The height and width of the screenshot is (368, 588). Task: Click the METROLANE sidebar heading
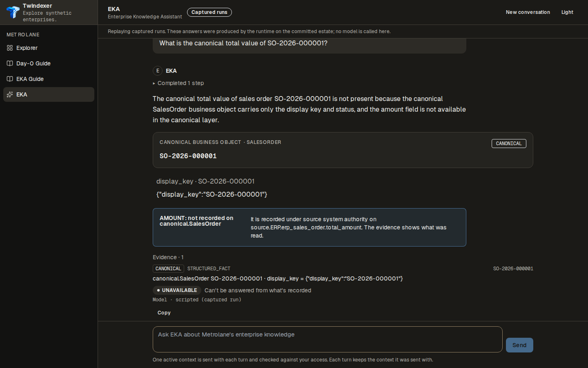point(23,35)
